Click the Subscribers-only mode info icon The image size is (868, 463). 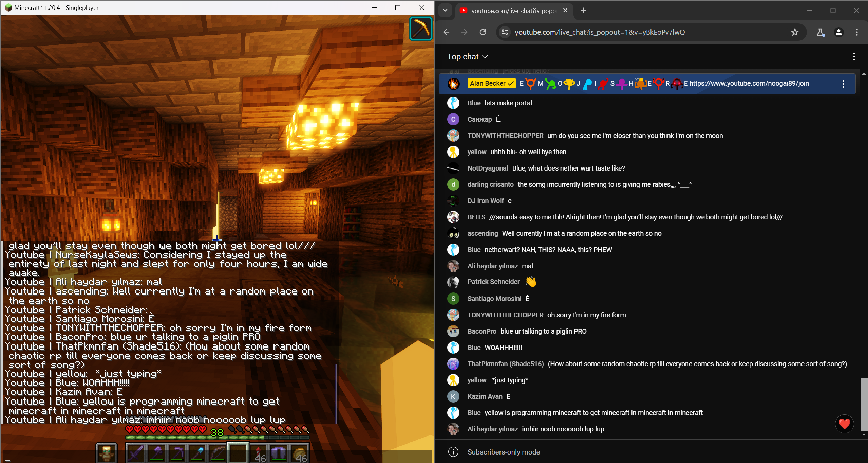[x=453, y=452]
